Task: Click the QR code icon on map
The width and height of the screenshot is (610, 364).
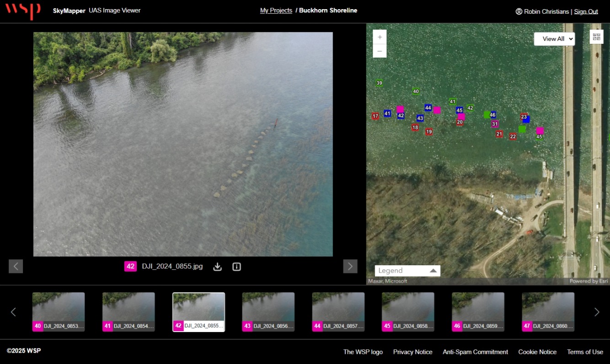Action: pyautogui.click(x=596, y=37)
